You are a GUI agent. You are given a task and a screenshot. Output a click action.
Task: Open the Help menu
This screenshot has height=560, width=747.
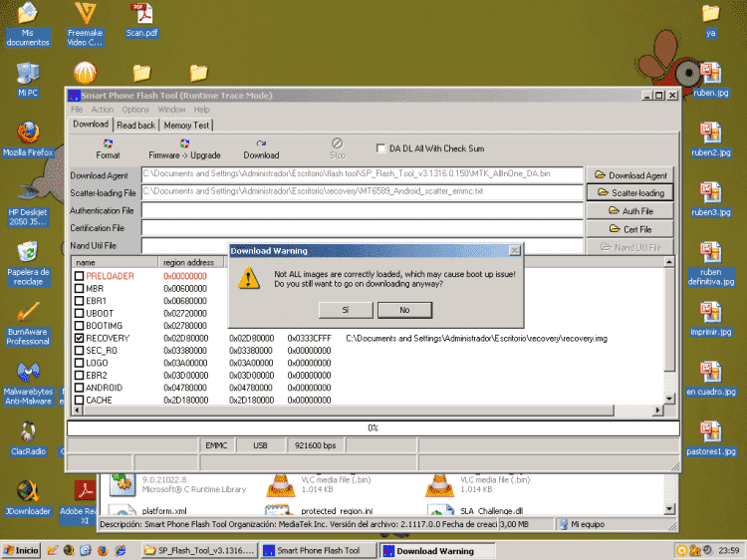[x=201, y=110]
